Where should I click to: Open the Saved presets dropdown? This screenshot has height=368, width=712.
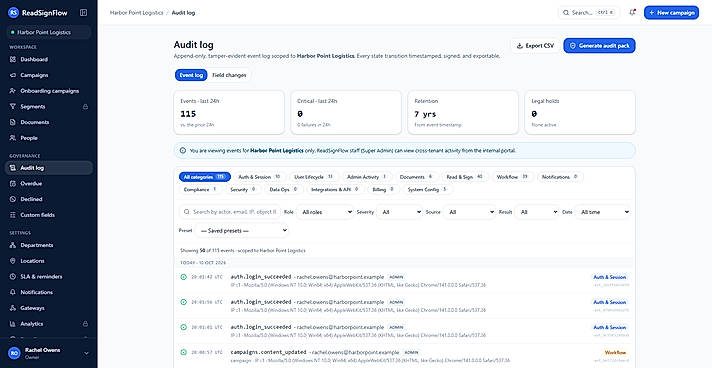pyautogui.click(x=242, y=231)
